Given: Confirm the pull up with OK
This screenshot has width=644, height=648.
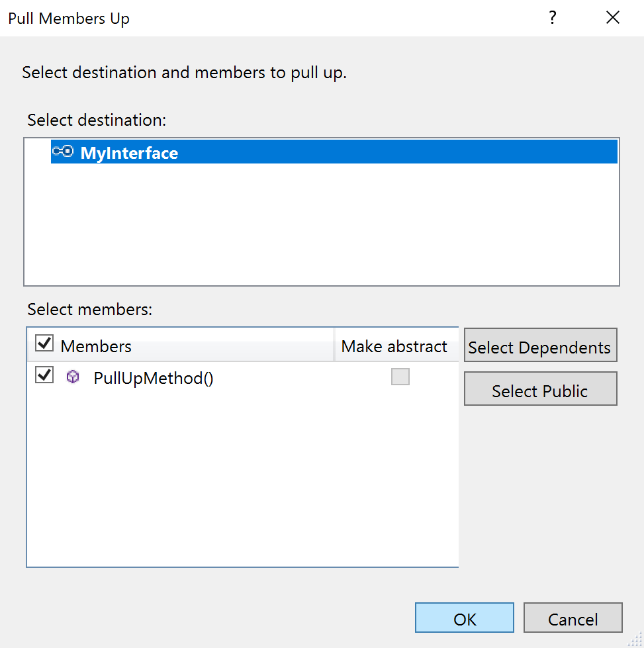Looking at the screenshot, I should point(464,618).
